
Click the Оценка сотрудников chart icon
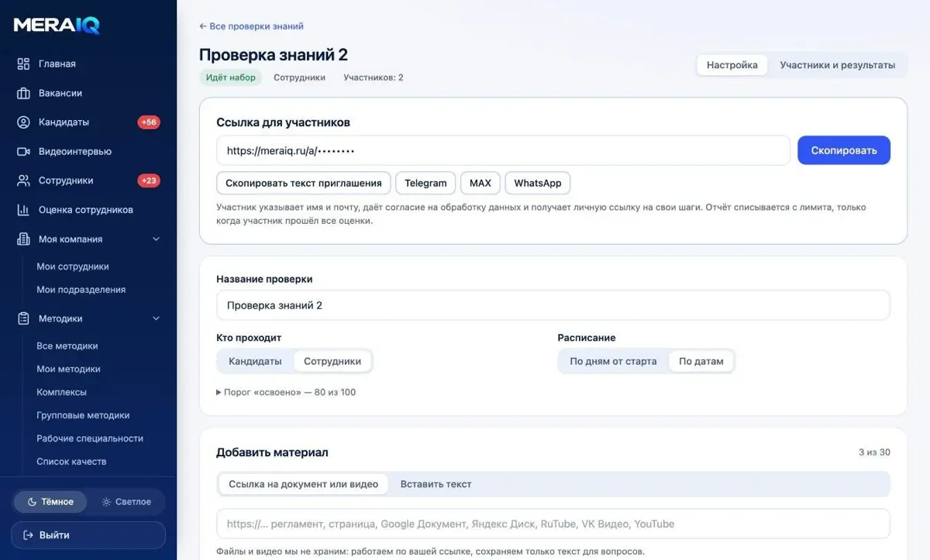(x=23, y=210)
